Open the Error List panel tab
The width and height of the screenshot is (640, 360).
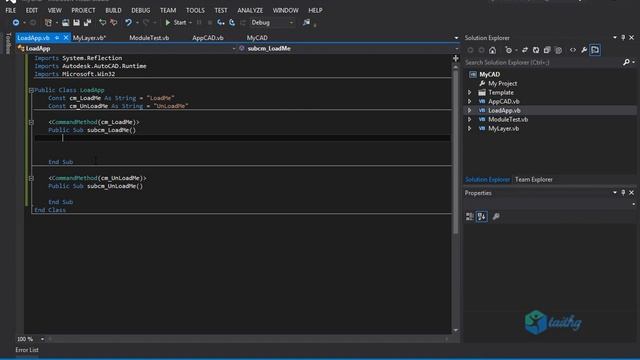coord(27,350)
